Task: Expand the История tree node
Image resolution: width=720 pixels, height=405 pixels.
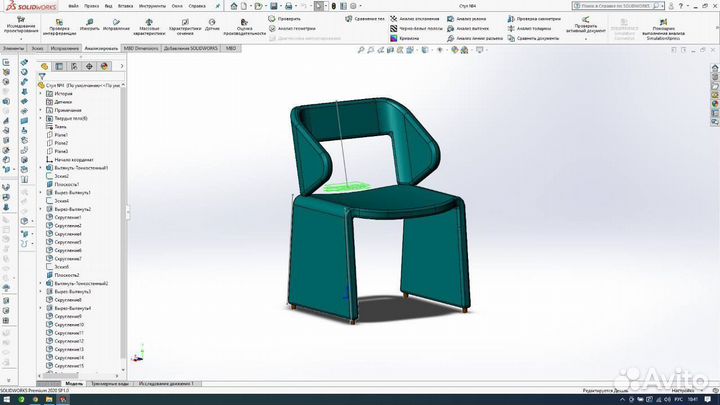Action: (41, 94)
